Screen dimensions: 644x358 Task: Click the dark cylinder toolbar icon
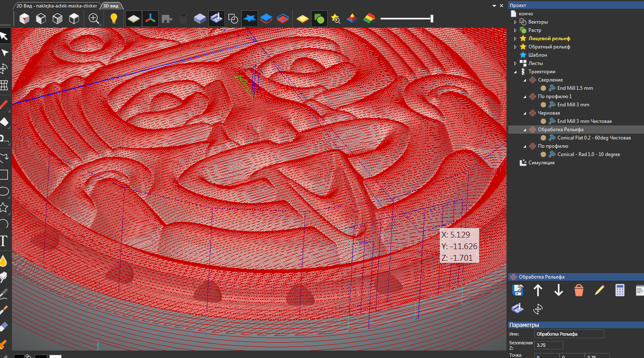point(183,19)
